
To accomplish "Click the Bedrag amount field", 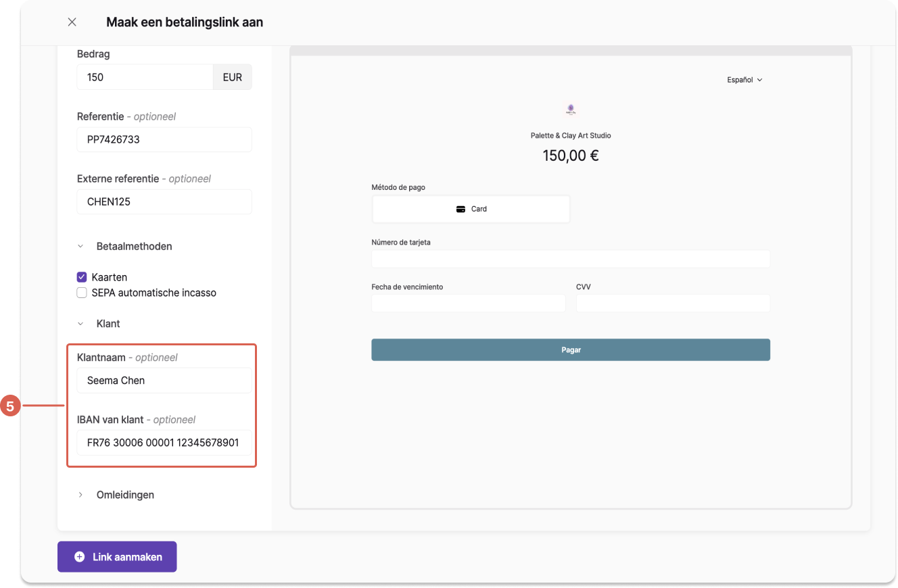I will pyautogui.click(x=145, y=77).
